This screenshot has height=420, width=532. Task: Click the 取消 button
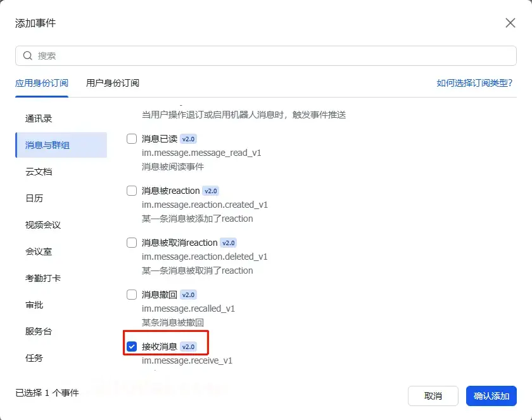coord(433,396)
